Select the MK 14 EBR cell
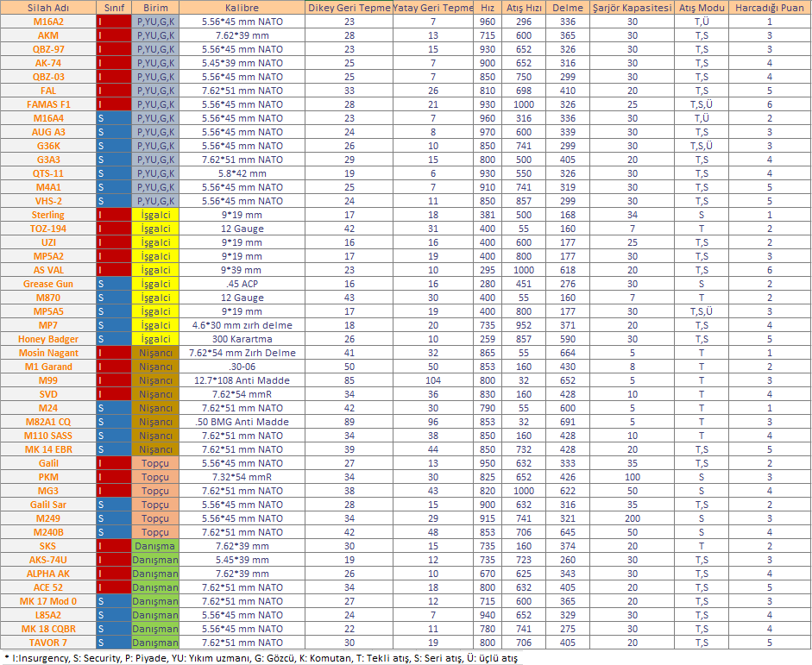Screen dimensions: 812x665 (x=48, y=449)
